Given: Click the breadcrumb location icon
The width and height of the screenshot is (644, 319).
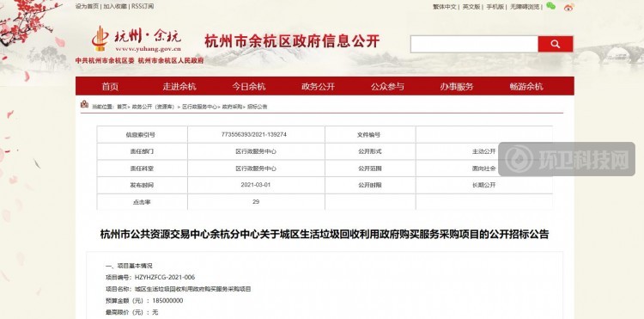Looking at the screenshot, I should coord(85,104).
